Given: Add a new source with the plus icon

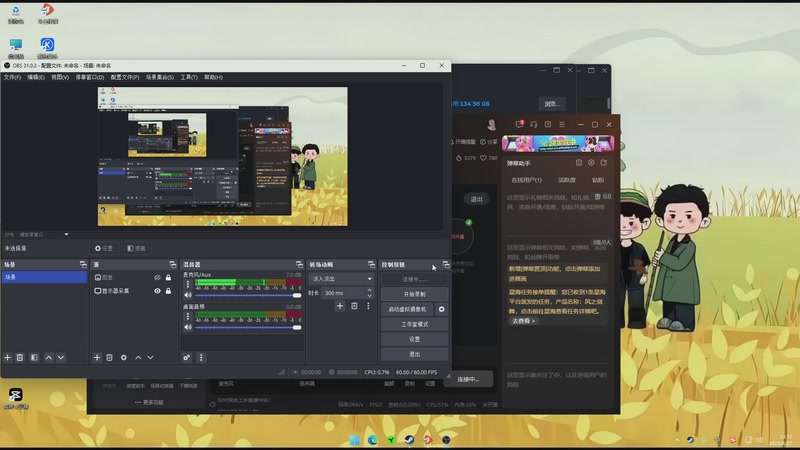Looking at the screenshot, I should click(97, 358).
